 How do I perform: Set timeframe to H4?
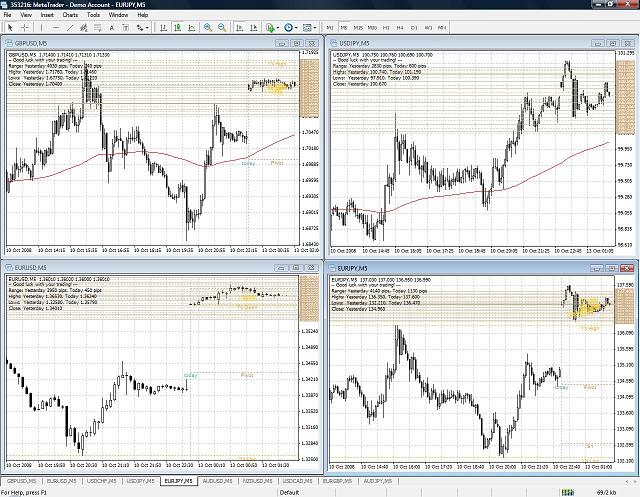(400, 28)
